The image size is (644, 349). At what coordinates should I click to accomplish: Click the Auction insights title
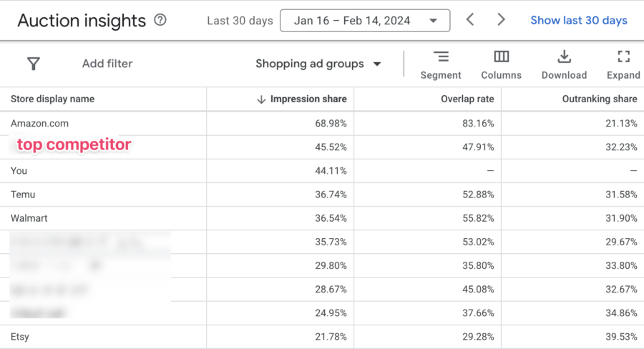coord(82,21)
